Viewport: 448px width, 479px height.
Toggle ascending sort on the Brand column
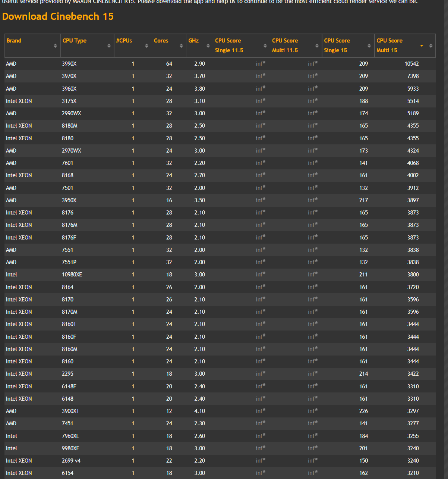(x=54, y=46)
